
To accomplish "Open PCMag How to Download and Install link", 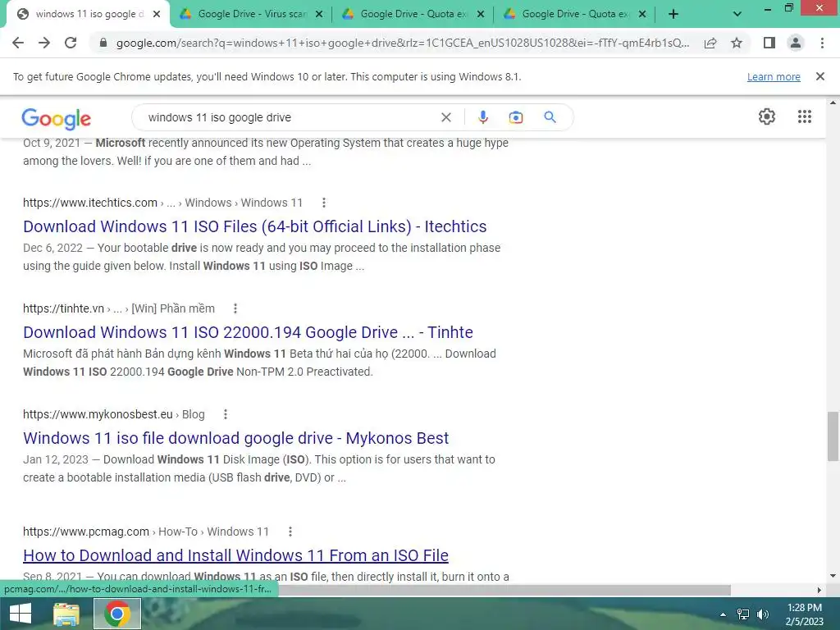I will 235,555.
